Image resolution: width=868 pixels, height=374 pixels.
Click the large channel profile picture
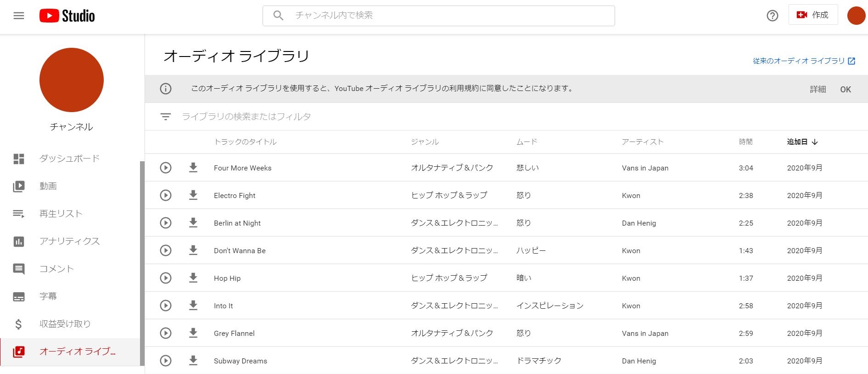(72, 80)
